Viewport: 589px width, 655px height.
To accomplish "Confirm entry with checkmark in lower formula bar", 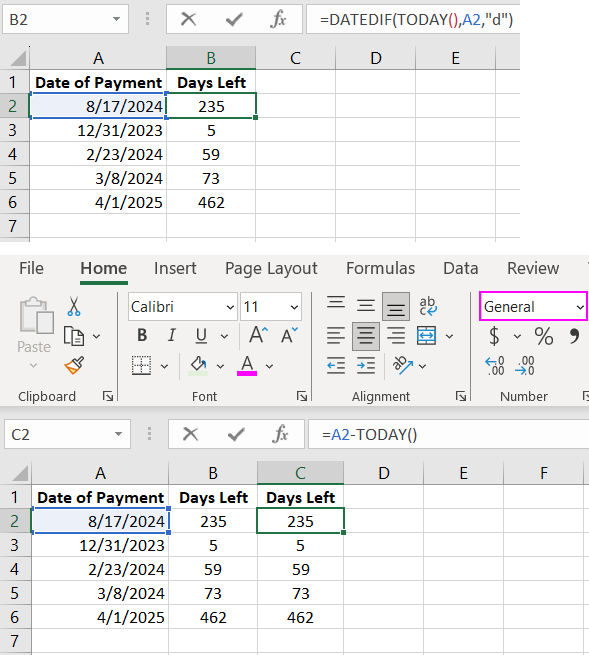I will (236, 434).
